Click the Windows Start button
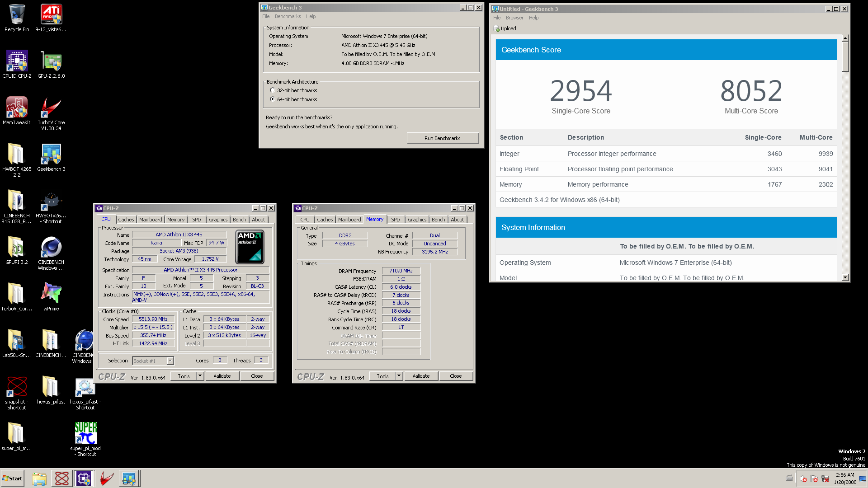 tap(13, 479)
